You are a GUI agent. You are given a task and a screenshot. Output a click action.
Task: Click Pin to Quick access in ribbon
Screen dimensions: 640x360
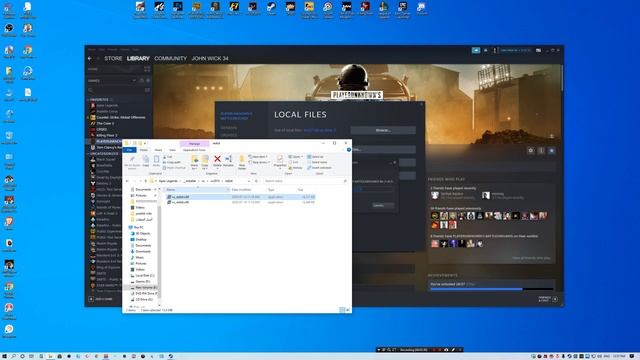tap(132, 162)
